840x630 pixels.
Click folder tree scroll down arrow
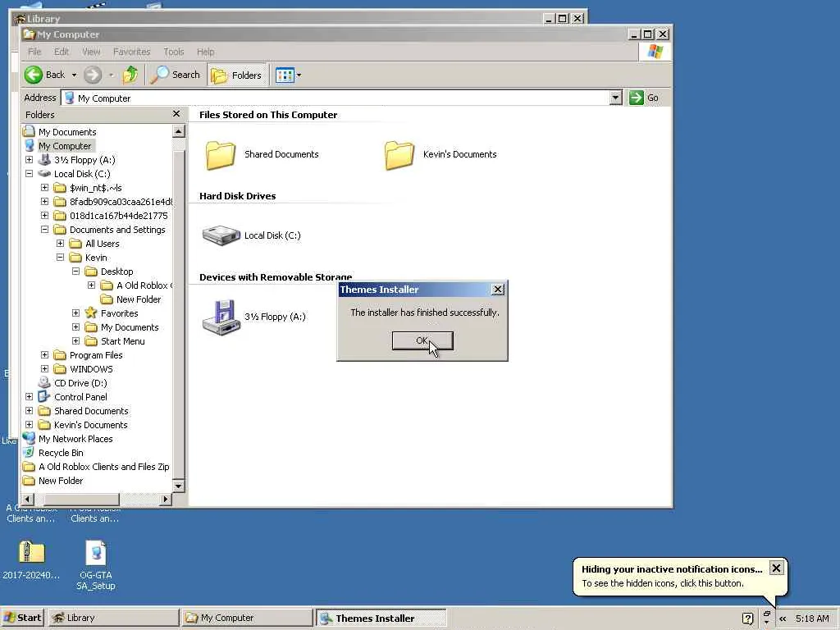point(178,486)
